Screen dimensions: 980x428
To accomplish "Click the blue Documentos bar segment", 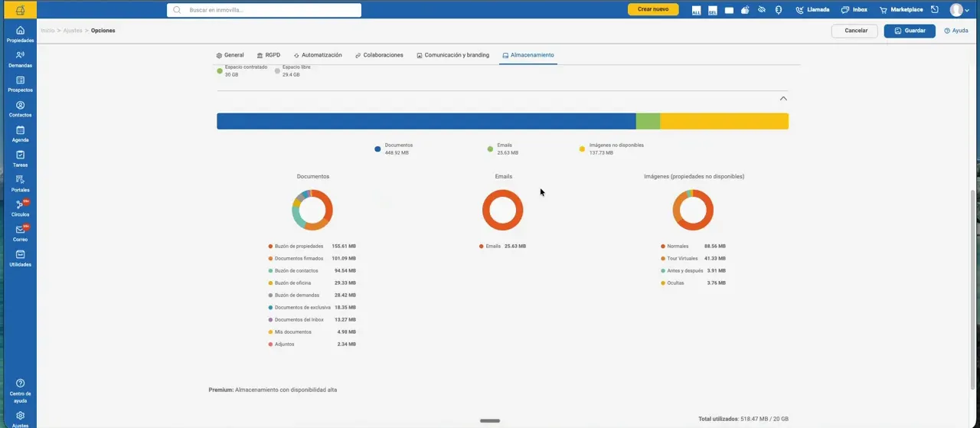I will (426, 121).
